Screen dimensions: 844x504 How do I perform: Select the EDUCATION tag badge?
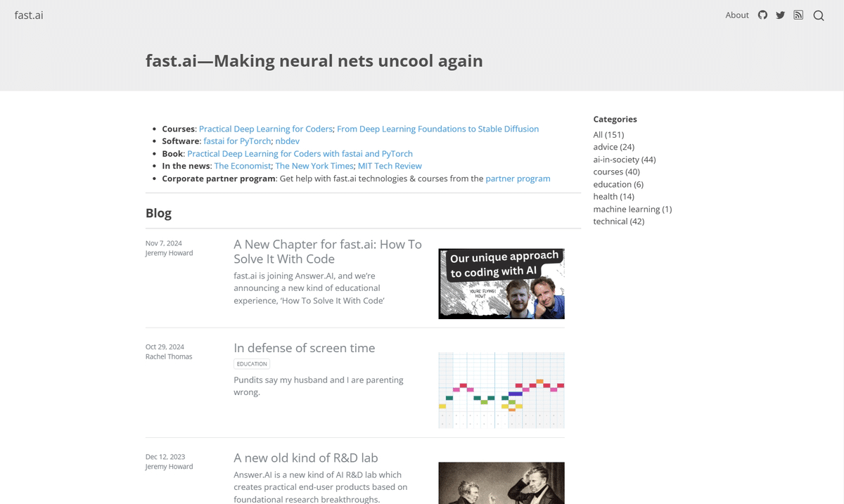click(252, 364)
